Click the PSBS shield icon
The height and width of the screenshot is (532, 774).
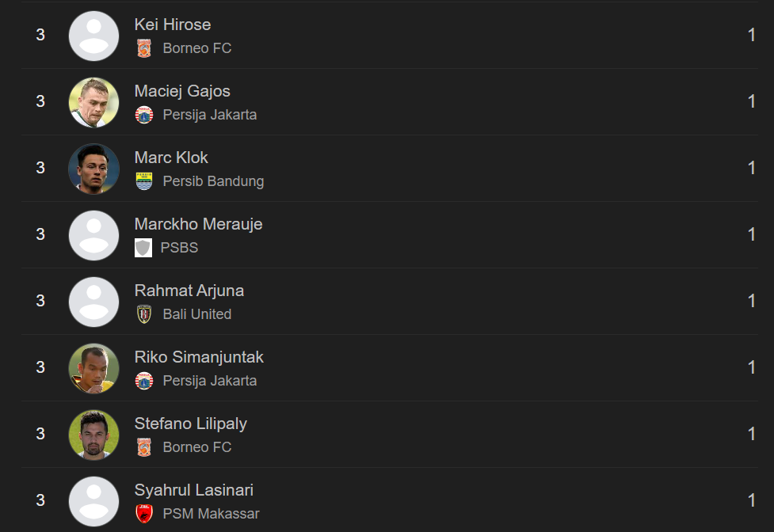(143, 248)
